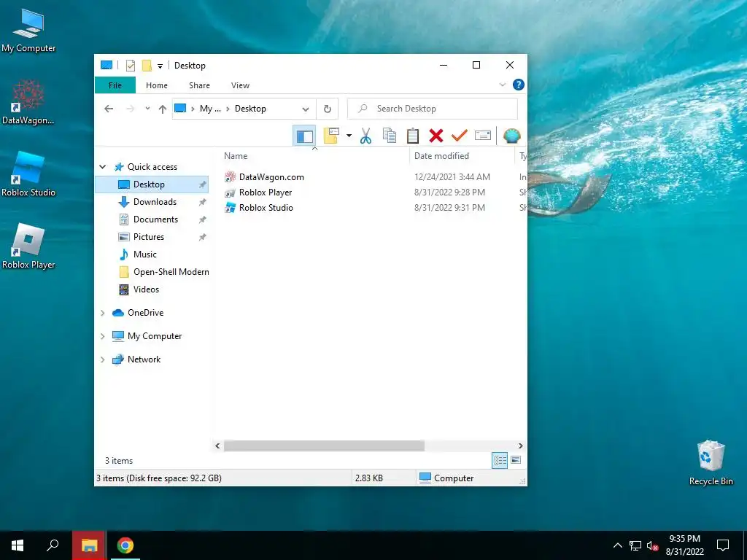747x560 pixels.
Task: Click the orange checkmark Properties icon
Action: (x=460, y=136)
